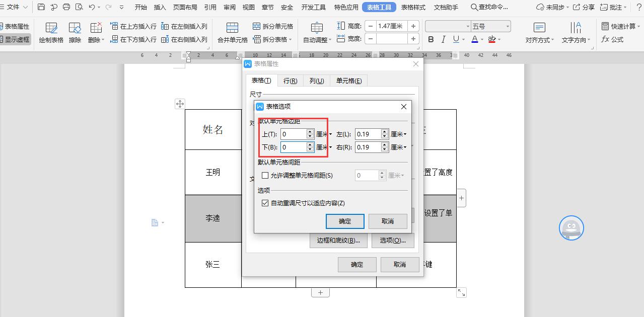Viewport: 644px width, 317px height.
Task: Switch to Row (行) tab in Table Properties
Action: (290, 81)
